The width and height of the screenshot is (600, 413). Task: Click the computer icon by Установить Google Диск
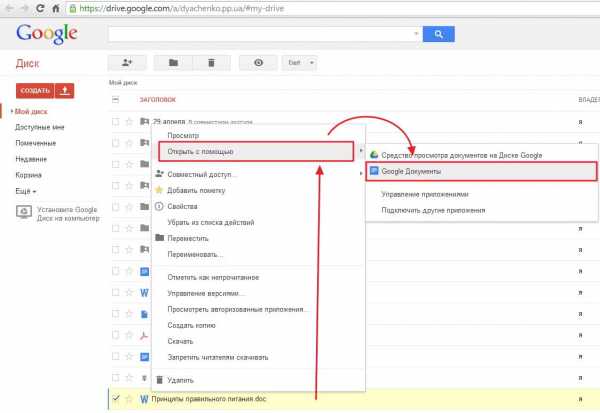(x=24, y=212)
